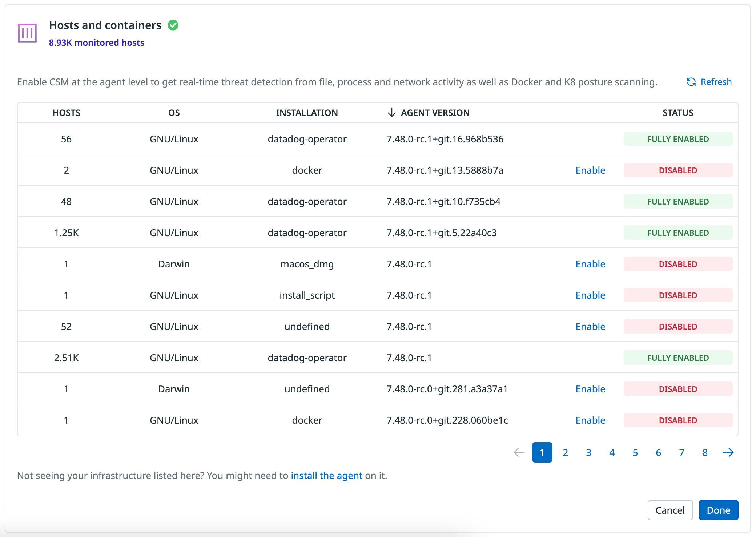Jump to page 8
756x537 pixels.
click(705, 452)
